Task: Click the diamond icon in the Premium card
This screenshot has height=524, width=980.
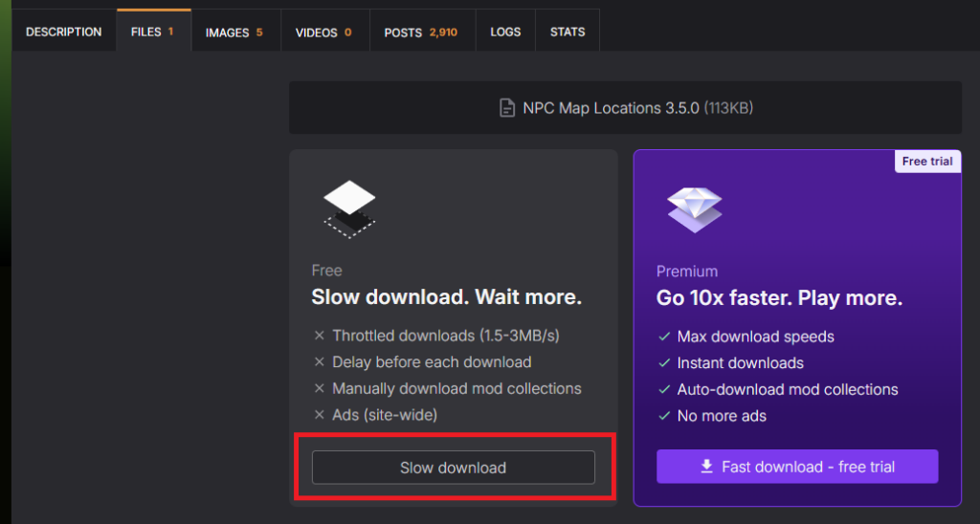Action: click(x=694, y=208)
